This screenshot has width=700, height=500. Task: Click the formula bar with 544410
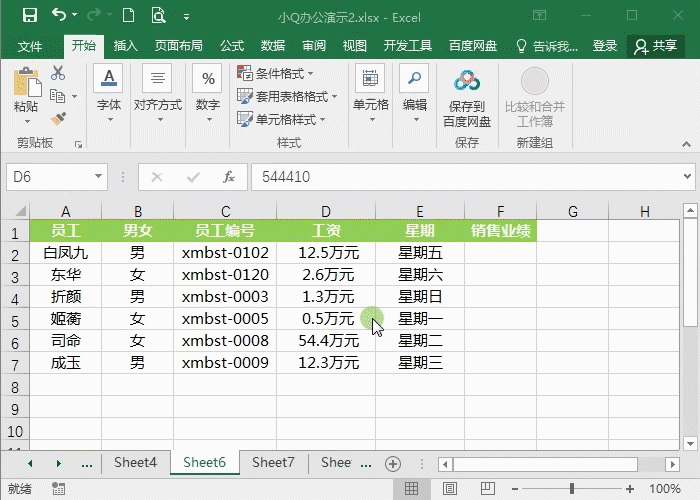[x=467, y=177]
